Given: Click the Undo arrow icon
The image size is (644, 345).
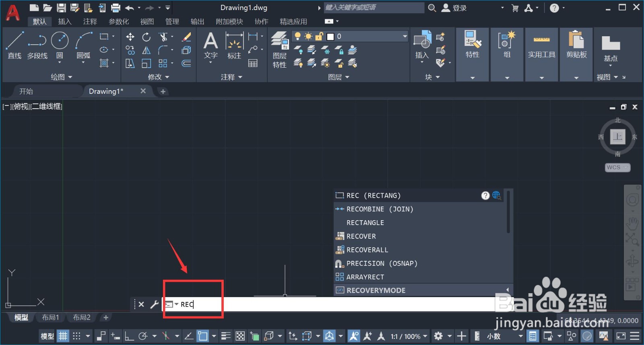Looking at the screenshot, I should (x=130, y=8).
